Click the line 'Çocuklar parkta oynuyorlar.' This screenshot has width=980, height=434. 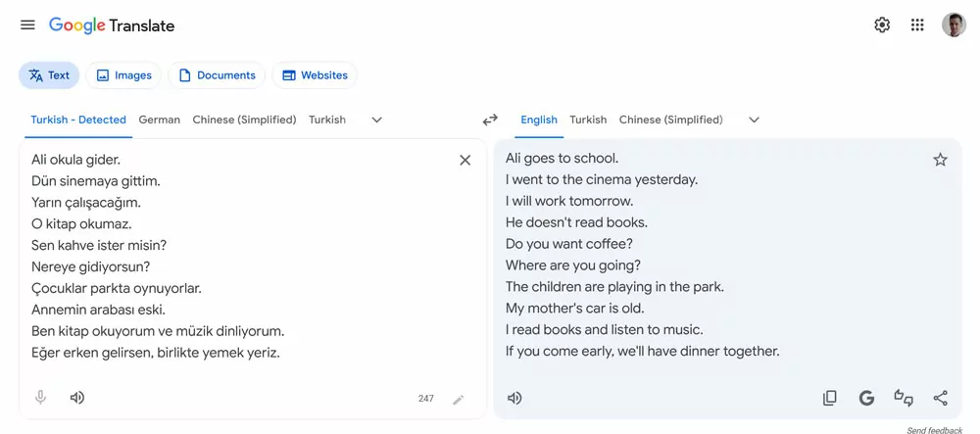point(117,288)
